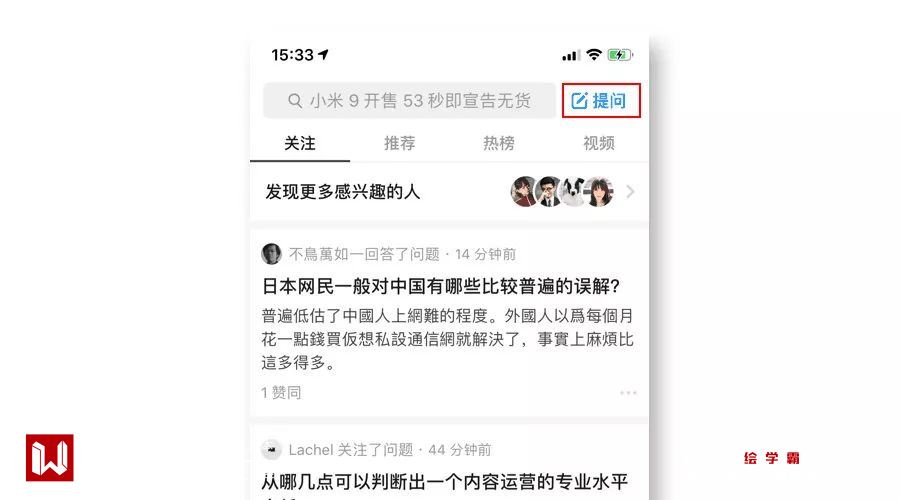Expand 发现更多感兴趣的人 chevron arrow
The height and width of the screenshot is (500, 900).
[630, 192]
